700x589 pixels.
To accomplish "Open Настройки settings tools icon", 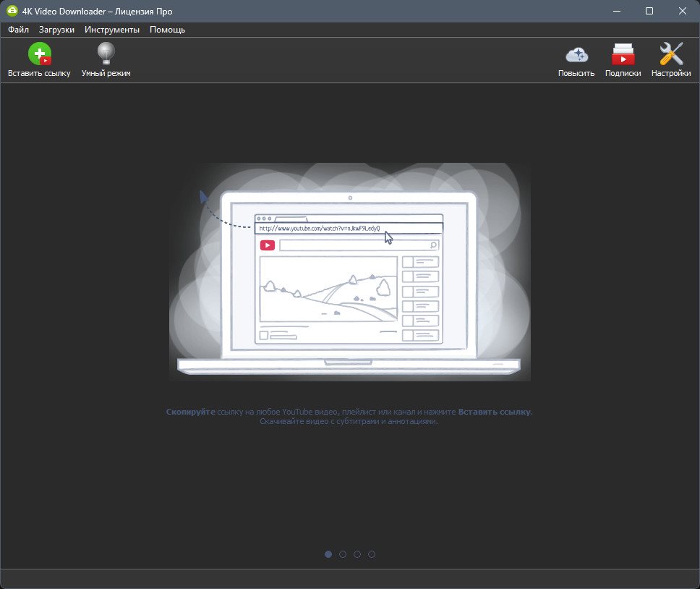I will point(671,54).
